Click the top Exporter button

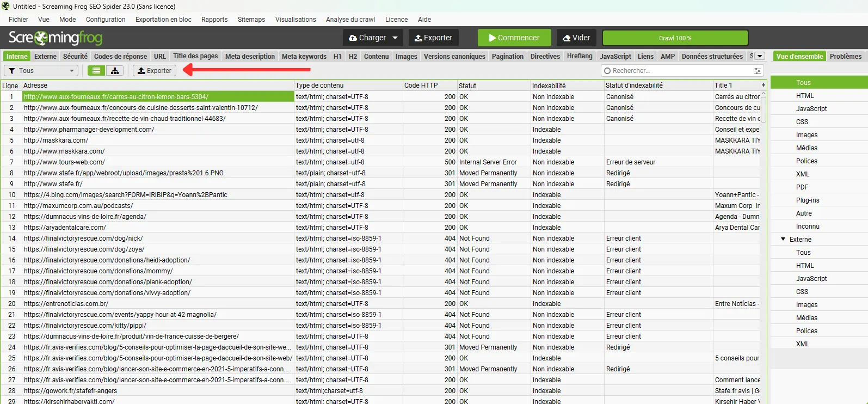point(433,38)
